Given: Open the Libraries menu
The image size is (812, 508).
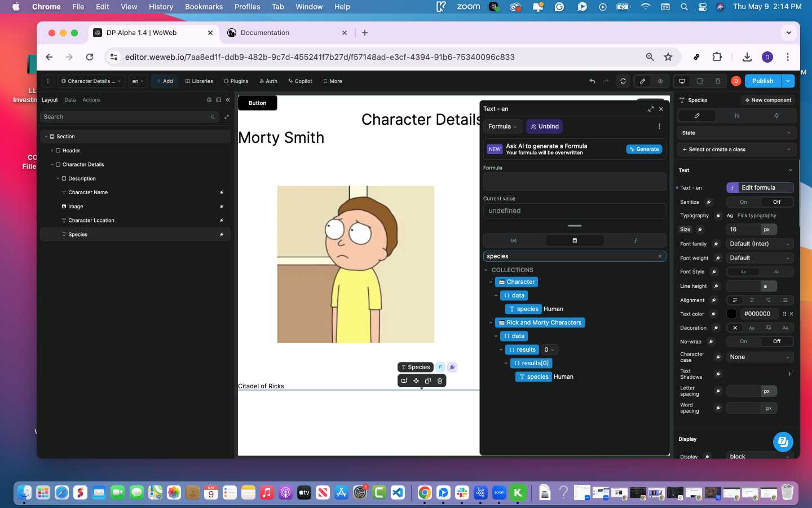Looking at the screenshot, I should [x=199, y=81].
